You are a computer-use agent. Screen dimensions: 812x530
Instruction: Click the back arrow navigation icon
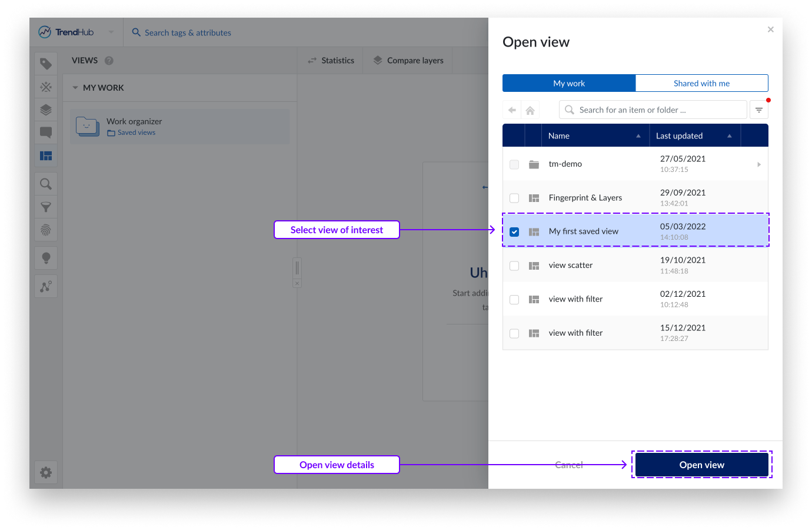[512, 110]
